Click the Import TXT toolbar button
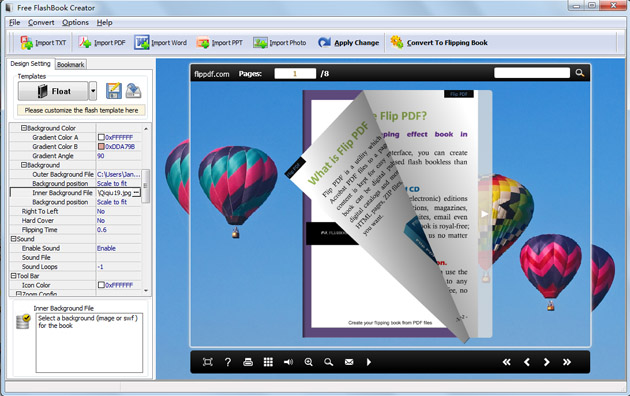630x396 pixels. click(x=43, y=43)
